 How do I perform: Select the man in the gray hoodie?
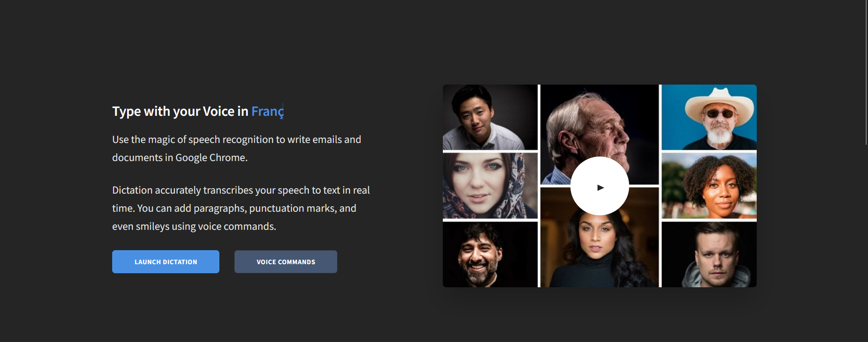pyautogui.click(x=709, y=255)
